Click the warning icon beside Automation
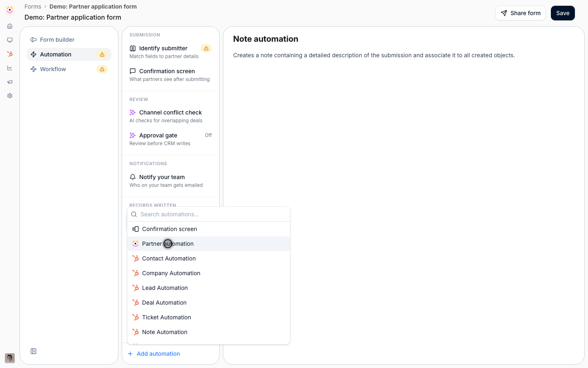The image size is (588, 368). click(102, 54)
